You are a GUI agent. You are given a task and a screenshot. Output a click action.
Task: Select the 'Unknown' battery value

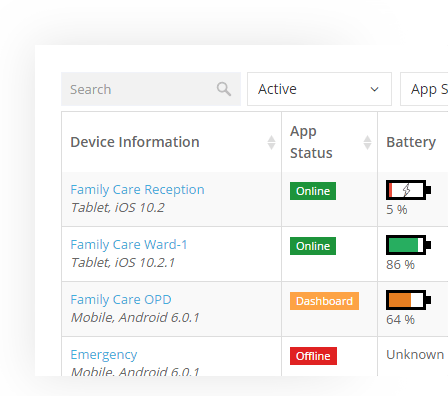415,355
